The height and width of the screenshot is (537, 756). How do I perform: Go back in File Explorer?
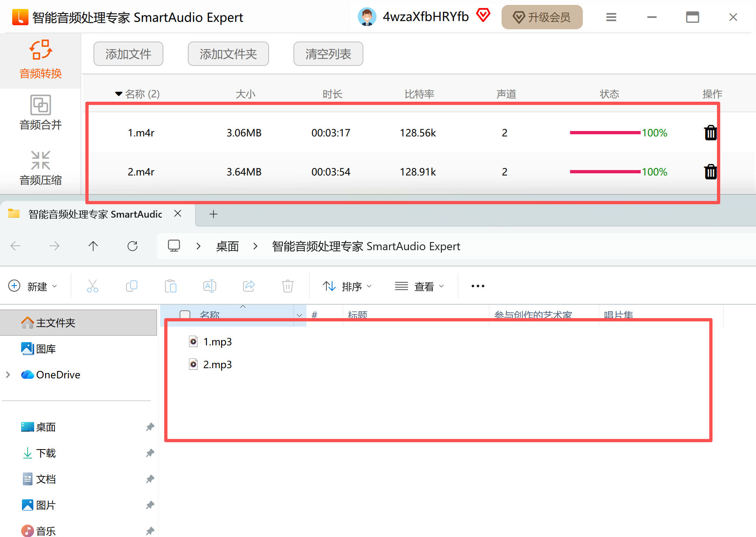[x=15, y=246]
